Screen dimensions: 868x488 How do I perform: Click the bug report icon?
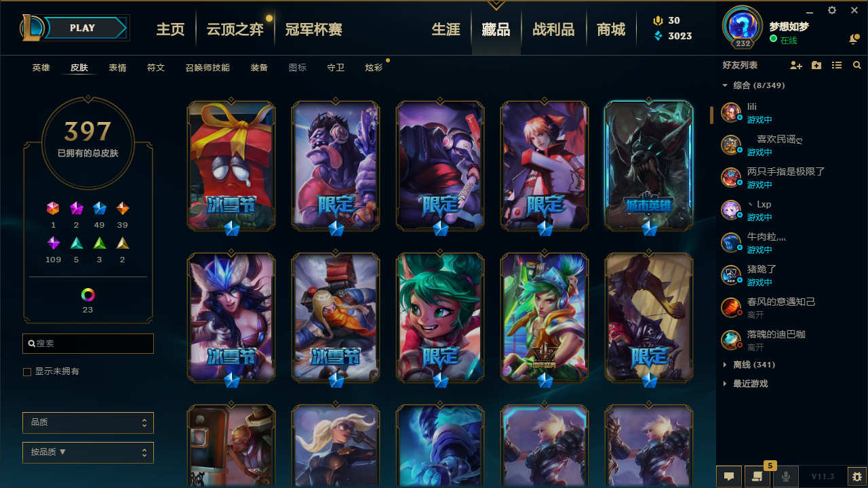[x=857, y=476]
